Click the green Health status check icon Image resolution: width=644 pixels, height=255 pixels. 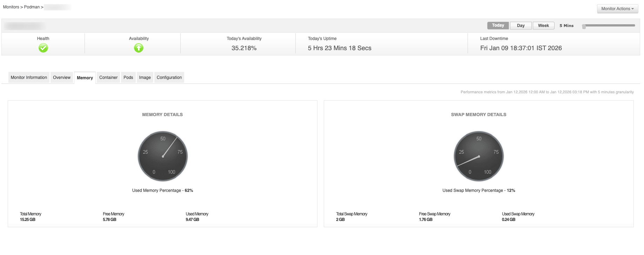click(43, 48)
